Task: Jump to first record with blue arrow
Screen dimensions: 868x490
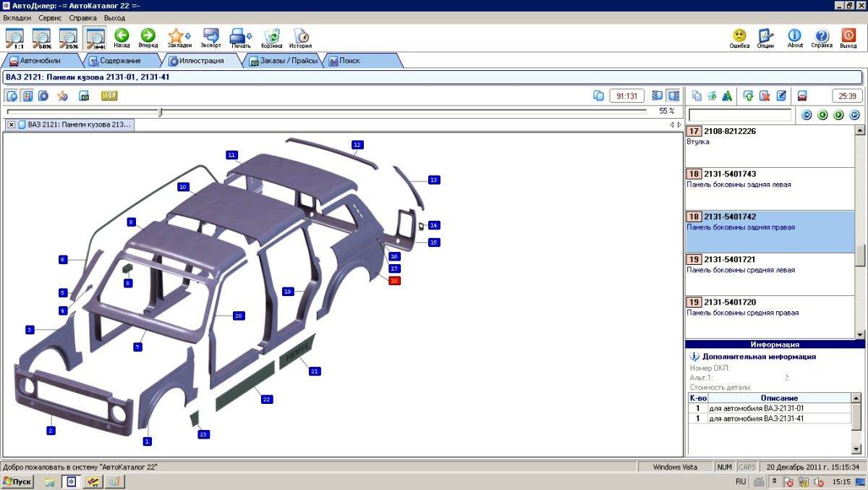Action: tap(807, 115)
